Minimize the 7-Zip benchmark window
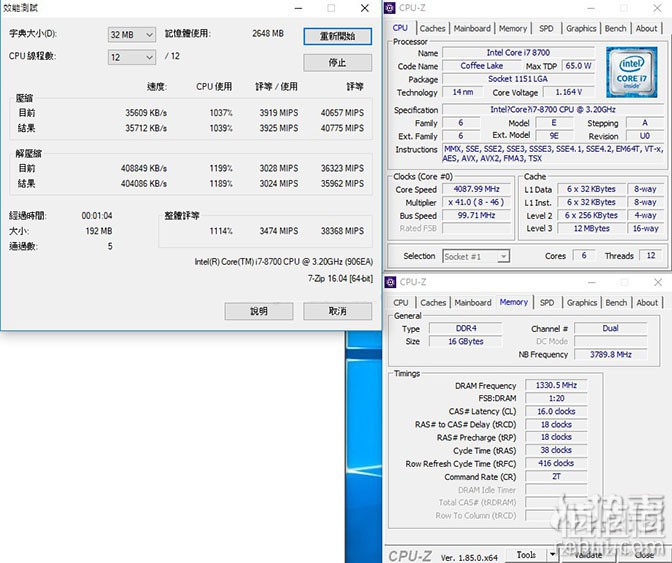This screenshot has width=672, height=563. coord(299,8)
